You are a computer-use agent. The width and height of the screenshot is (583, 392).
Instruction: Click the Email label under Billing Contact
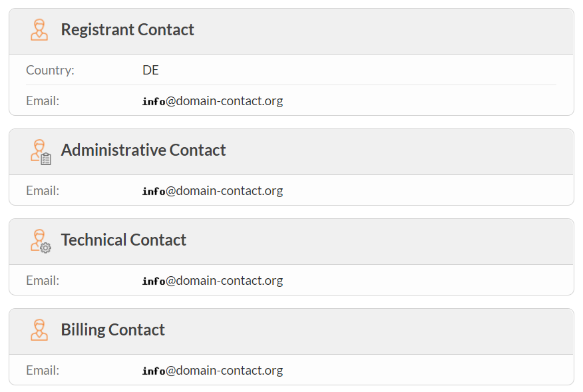coord(43,371)
